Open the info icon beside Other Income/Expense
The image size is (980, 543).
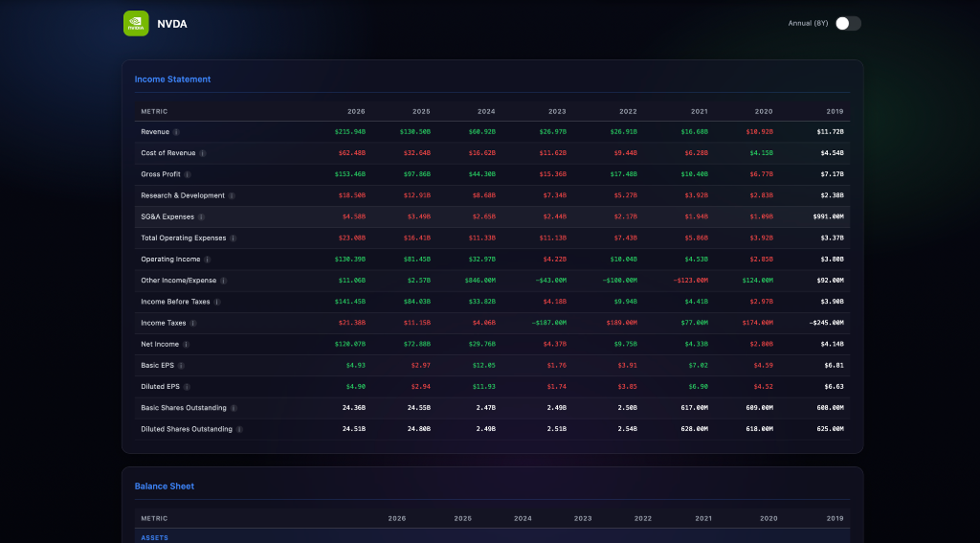click(224, 281)
